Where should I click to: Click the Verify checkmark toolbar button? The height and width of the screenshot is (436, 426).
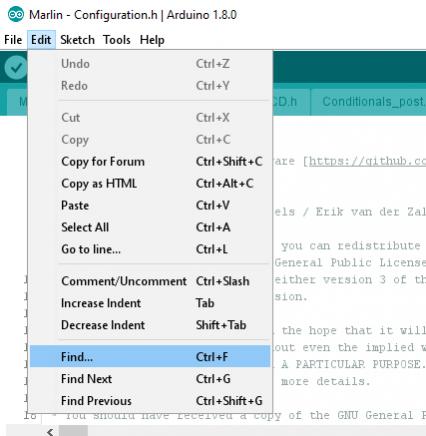click(x=16, y=68)
